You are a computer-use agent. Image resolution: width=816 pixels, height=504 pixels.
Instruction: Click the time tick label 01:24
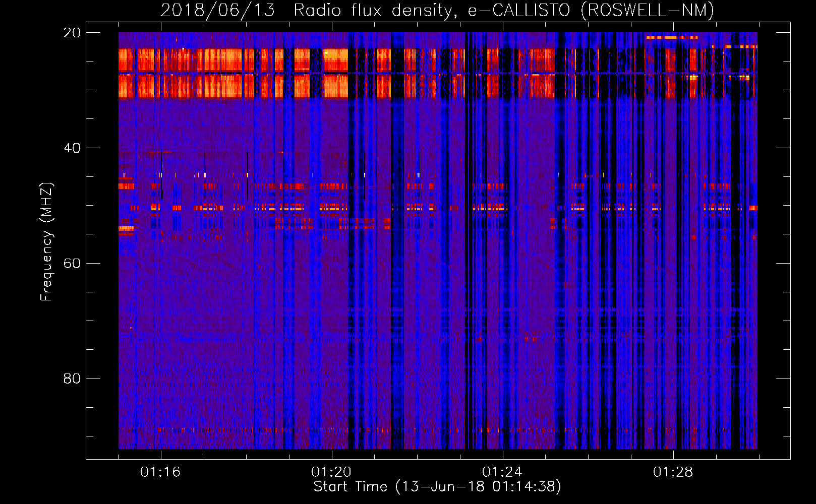(x=502, y=472)
